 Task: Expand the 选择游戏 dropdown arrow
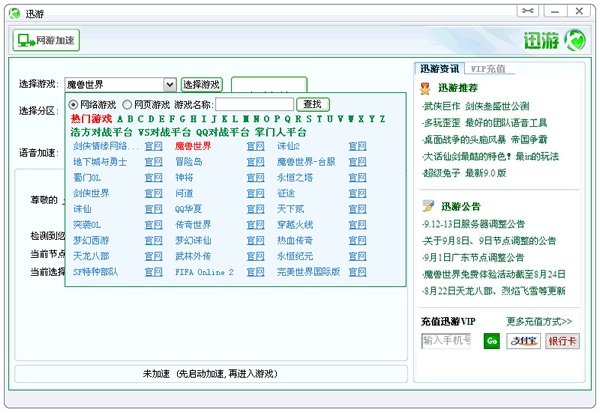pyautogui.click(x=170, y=85)
